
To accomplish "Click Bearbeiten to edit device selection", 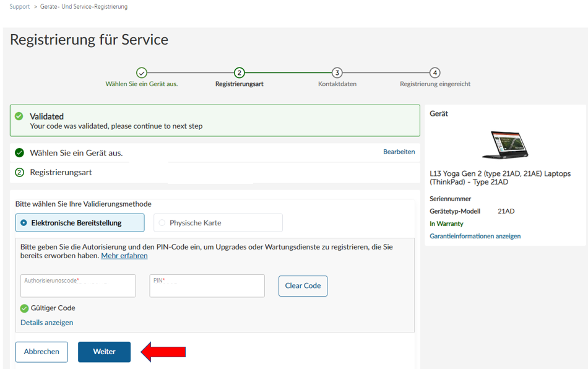I will coord(399,152).
